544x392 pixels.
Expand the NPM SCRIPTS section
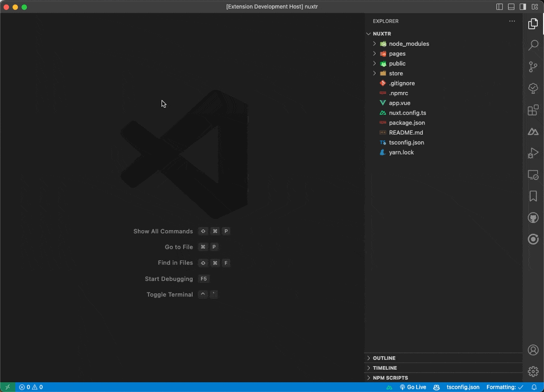coord(444,378)
